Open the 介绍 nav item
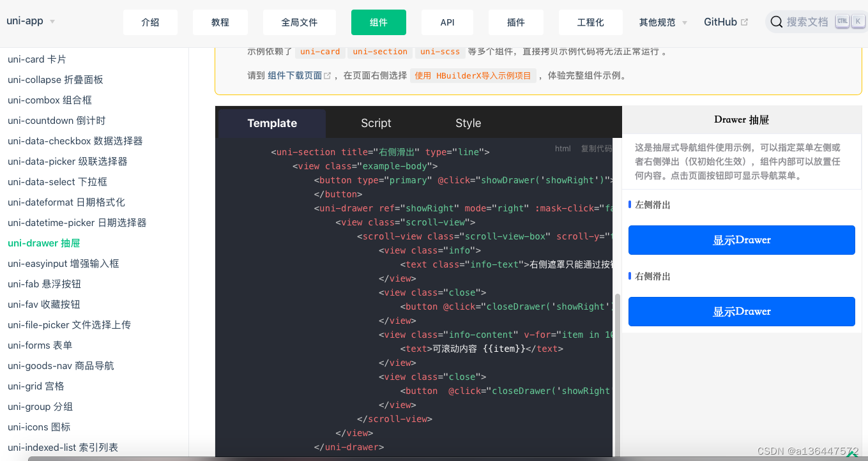Image resolution: width=868 pixels, height=461 pixels. click(150, 22)
